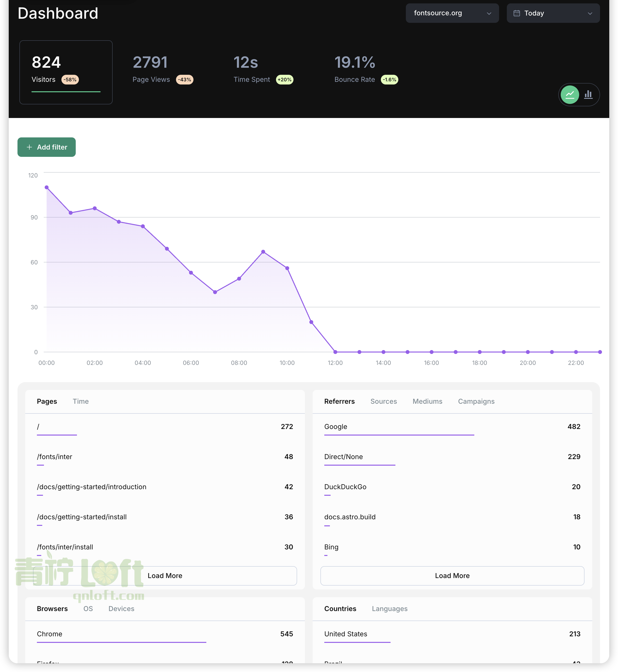
Task: Click the 545 count for Chrome
Action: tap(287, 634)
